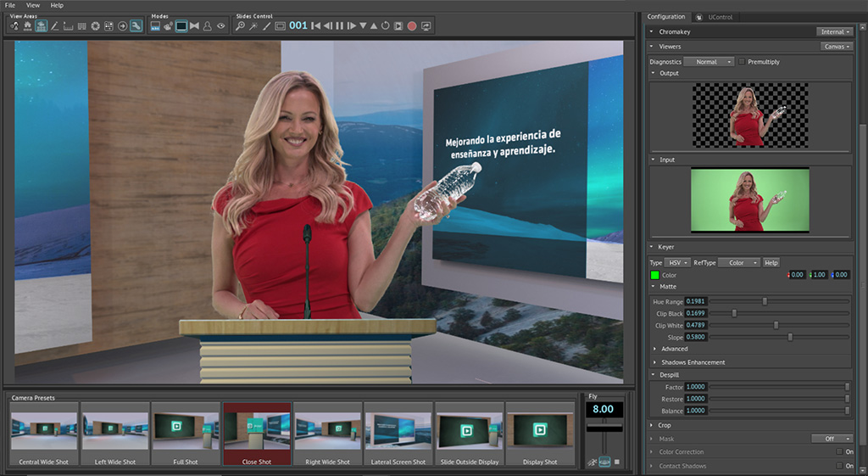The width and height of the screenshot is (868, 476).
Task: Open the Keyer Type HSV dropdown
Action: (x=678, y=263)
